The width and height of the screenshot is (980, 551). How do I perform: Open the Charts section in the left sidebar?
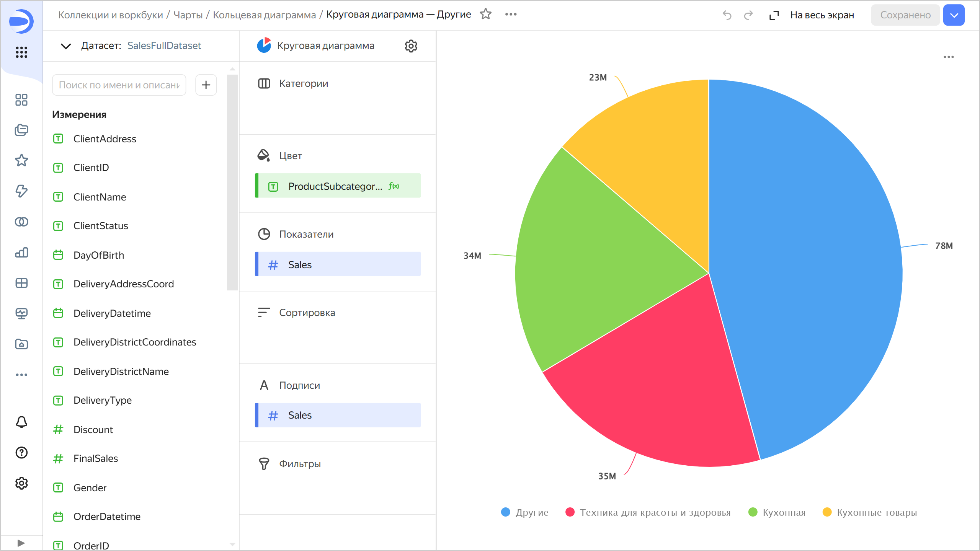pos(21,253)
